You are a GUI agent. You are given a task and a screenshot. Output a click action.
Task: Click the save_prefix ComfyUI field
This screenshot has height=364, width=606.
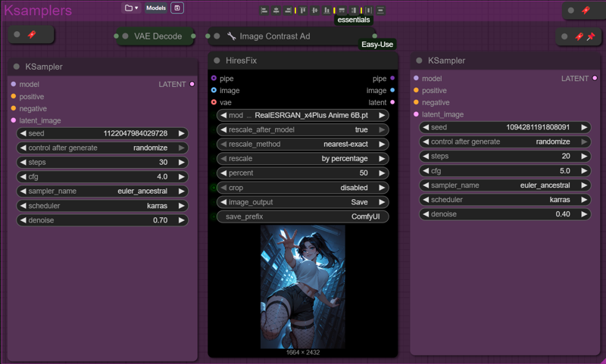[x=302, y=216]
